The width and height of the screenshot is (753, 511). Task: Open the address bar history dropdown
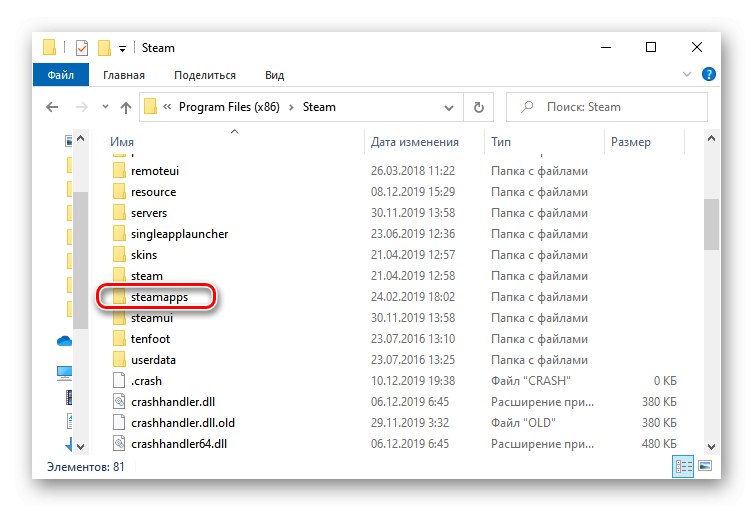449,107
